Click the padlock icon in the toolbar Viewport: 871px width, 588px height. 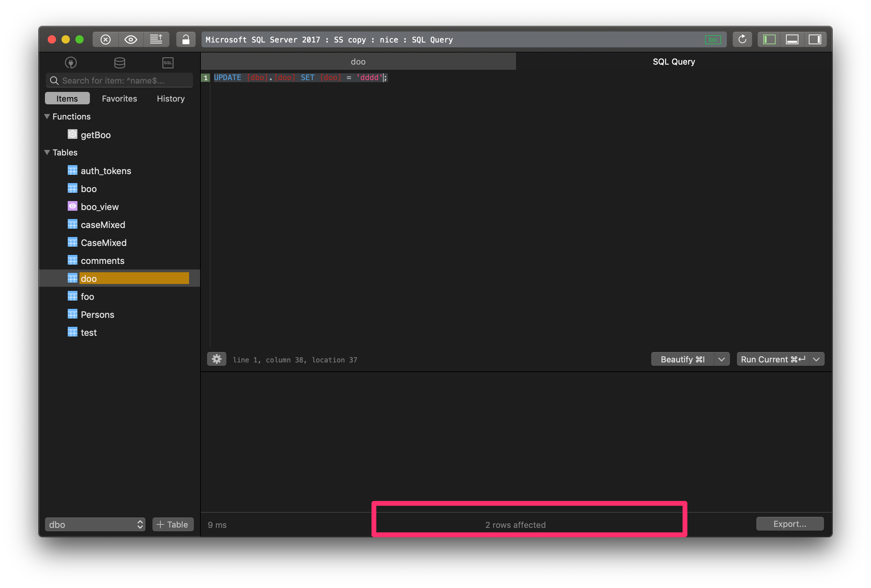pyautogui.click(x=186, y=39)
